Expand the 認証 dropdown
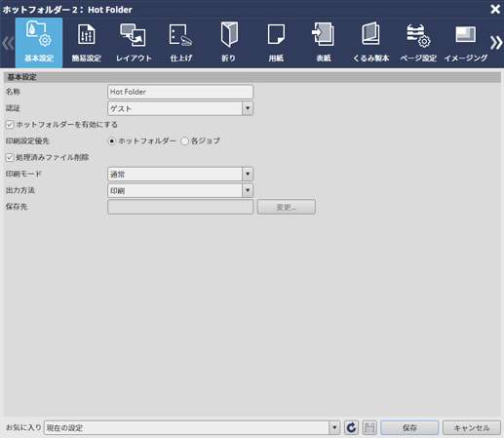Image resolution: width=504 pixels, height=438 pixels. (x=248, y=108)
